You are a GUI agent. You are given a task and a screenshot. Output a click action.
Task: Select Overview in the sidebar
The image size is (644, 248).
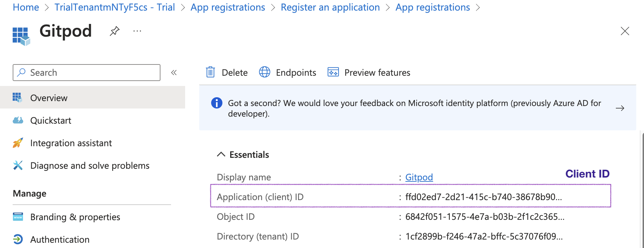tap(49, 98)
